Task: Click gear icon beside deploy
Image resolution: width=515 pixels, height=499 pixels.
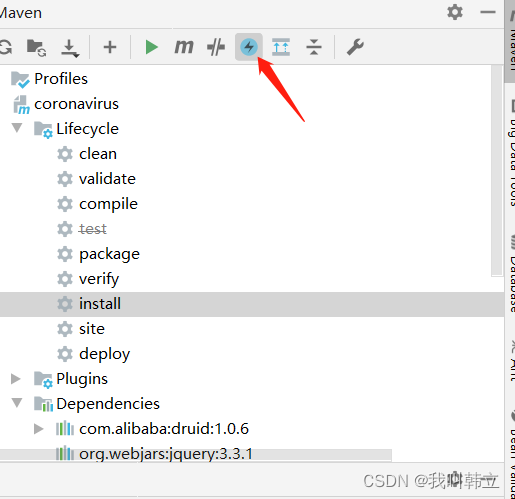Action: click(65, 354)
